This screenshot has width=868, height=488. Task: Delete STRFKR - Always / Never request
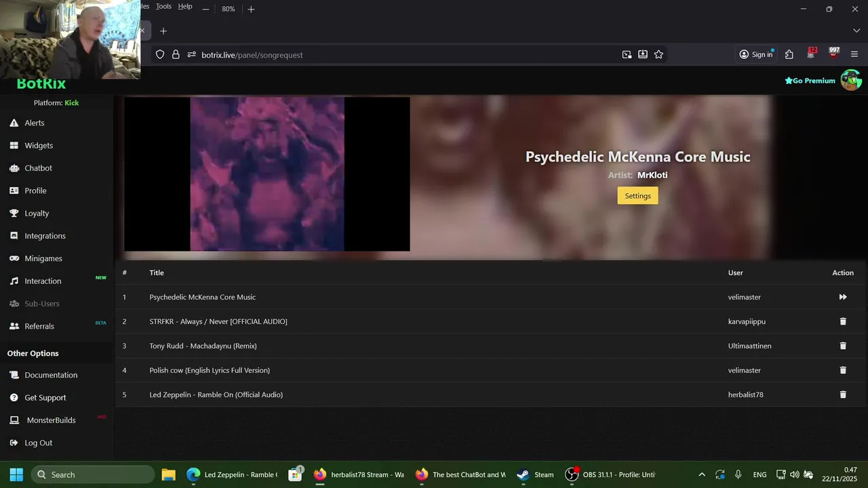tap(843, 321)
